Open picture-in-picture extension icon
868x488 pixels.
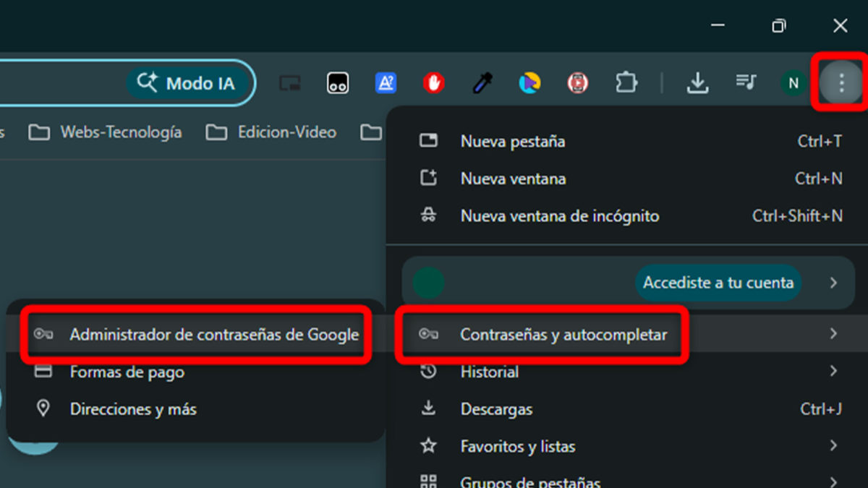[x=290, y=83]
